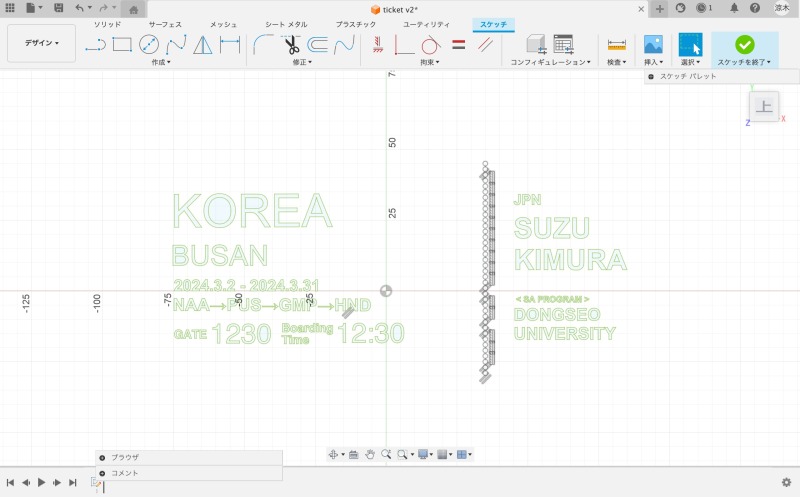
Task: Select the Rectangle sketch tool
Action: [122, 44]
